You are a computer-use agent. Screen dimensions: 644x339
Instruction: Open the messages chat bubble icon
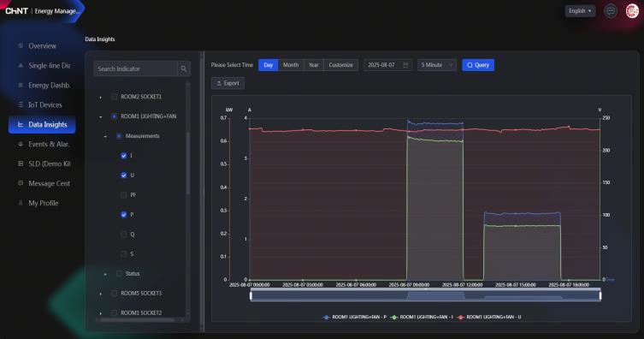point(611,11)
